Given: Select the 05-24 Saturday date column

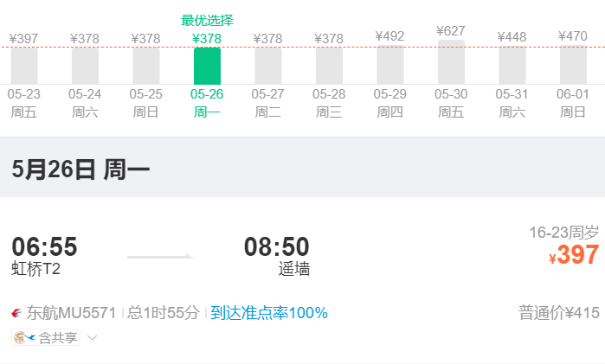Looking at the screenshot, I should (85, 76).
